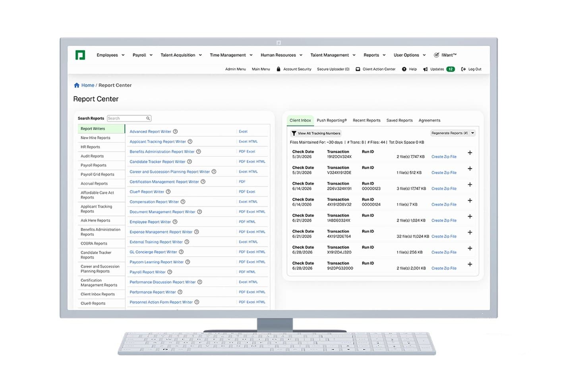The image size is (588, 392).
Task: Expand the Talent Acquisition menu
Action: point(181,55)
